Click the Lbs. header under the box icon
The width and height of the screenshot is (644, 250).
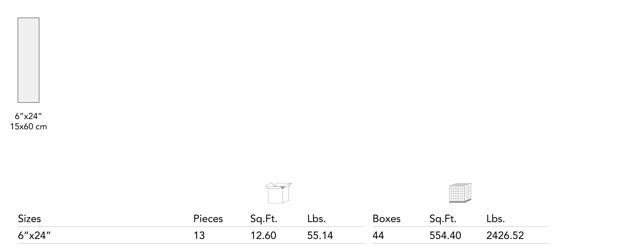click(x=316, y=219)
